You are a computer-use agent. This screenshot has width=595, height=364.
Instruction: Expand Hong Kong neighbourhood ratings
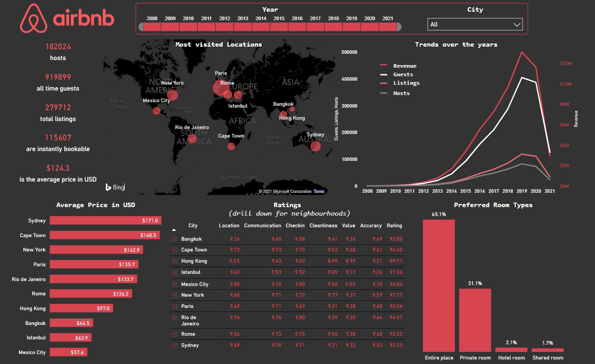pyautogui.click(x=174, y=261)
